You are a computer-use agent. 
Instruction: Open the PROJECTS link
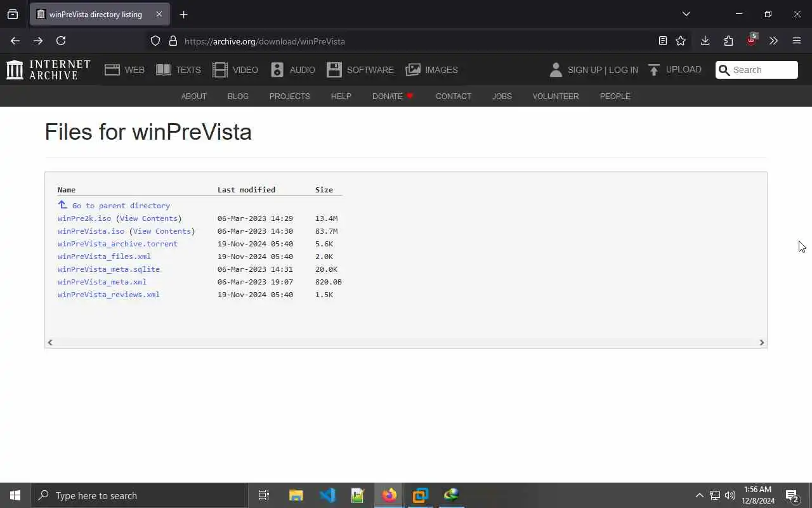click(289, 97)
